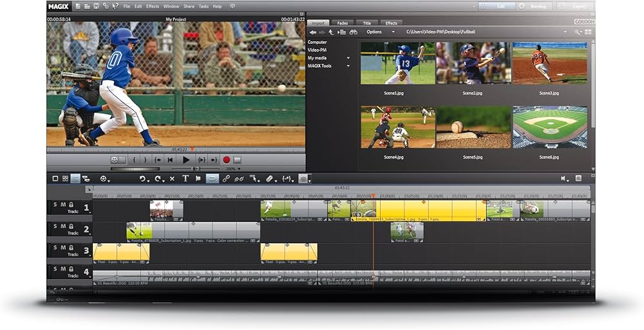Click the chain-link group objects icon

(226, 179)
